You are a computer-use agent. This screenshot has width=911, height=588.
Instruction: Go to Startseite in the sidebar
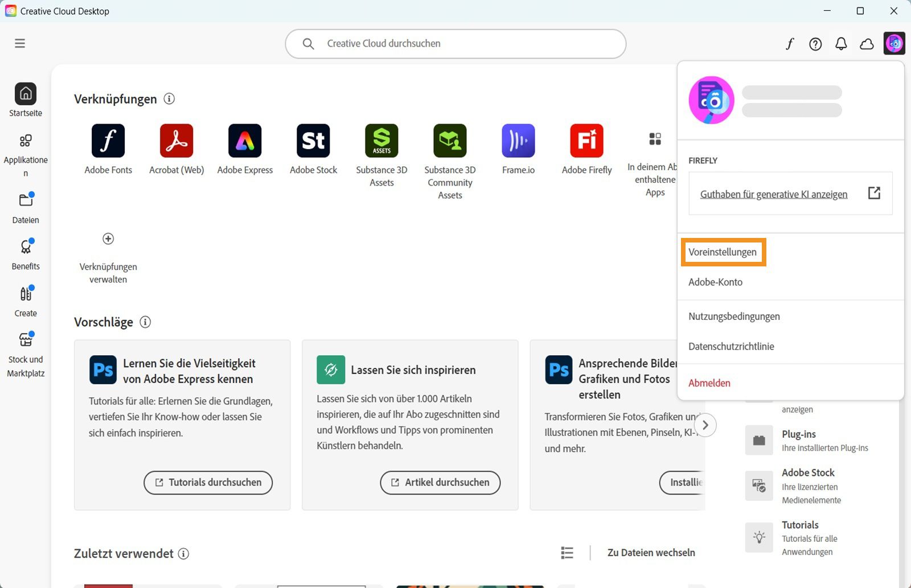pos(26,100)
